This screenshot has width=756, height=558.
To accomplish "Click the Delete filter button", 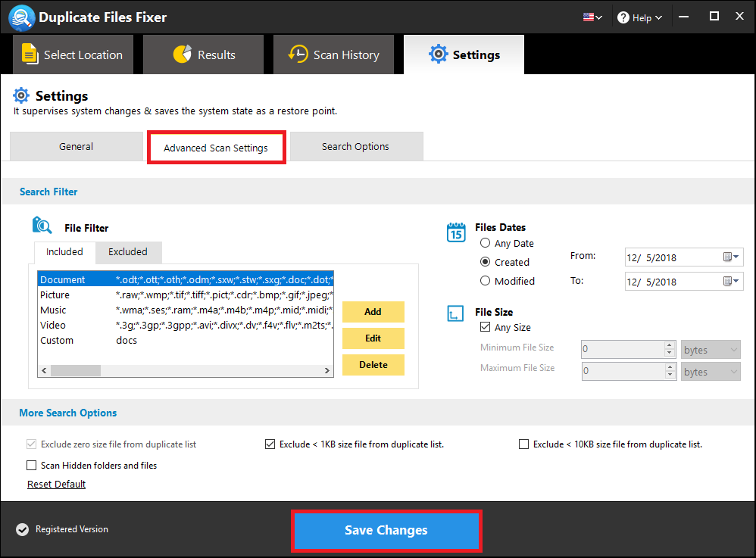I will pos(373,365).
